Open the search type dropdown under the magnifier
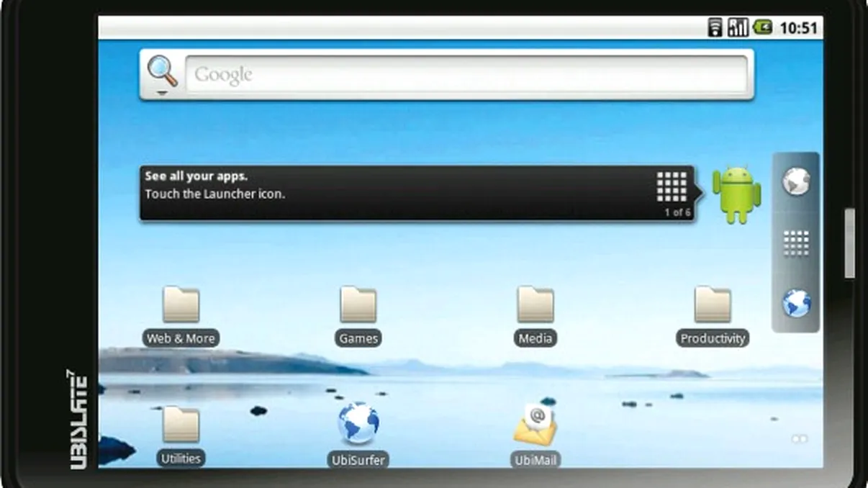Viewport: 868px width, 488px height. click(x=163, y=92)
